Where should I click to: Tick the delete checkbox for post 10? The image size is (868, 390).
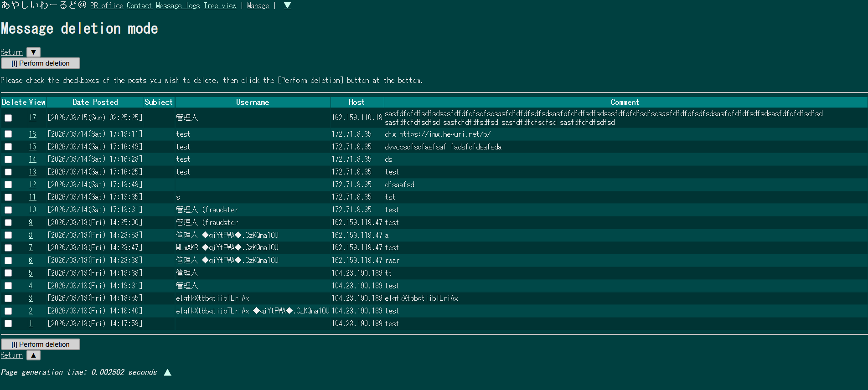[8, 210]
